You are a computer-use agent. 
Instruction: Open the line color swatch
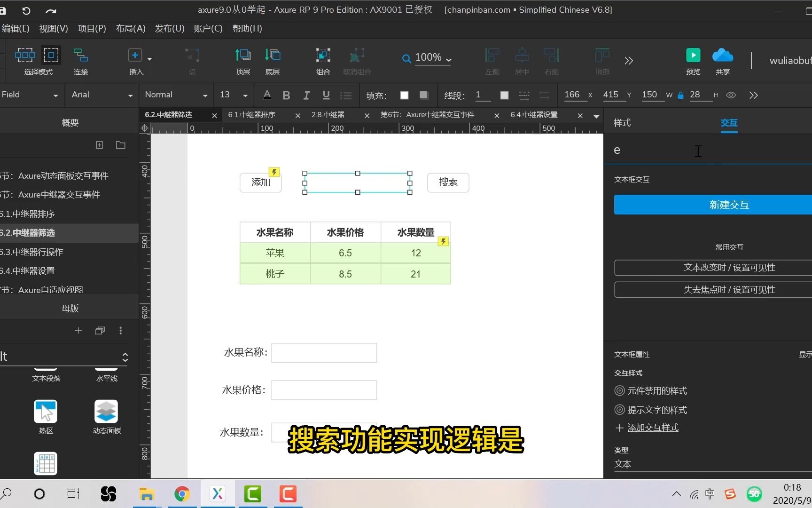(504, 95)
